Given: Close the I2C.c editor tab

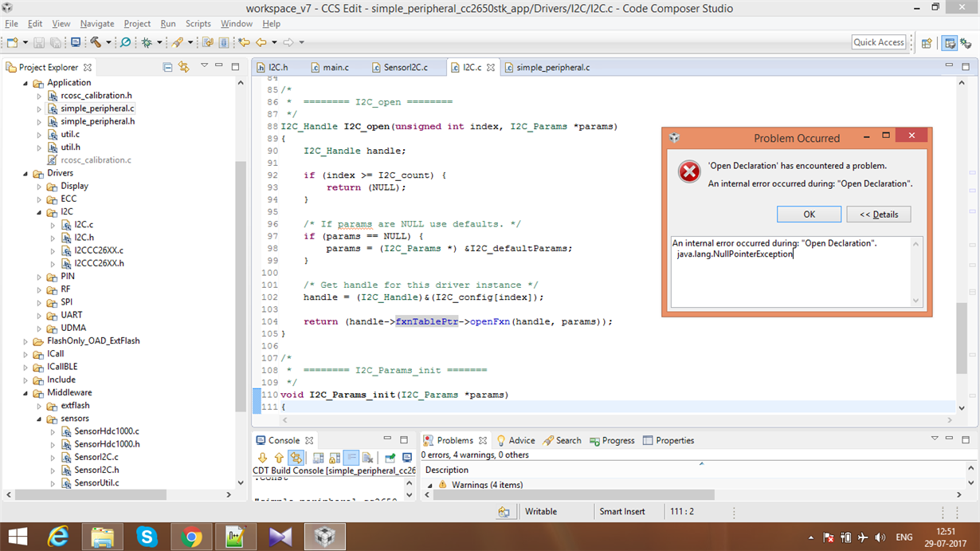Looking at the screenshot, I should pos(492,68).
